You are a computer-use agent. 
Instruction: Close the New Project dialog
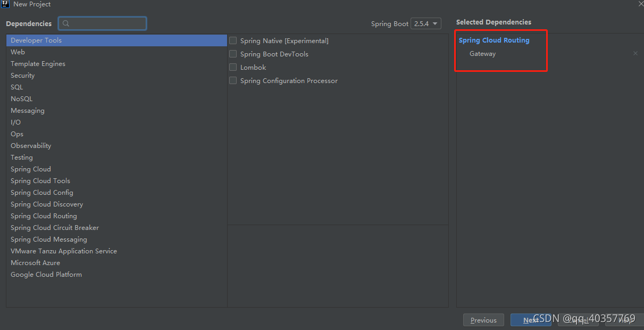(x=640, y=4)
